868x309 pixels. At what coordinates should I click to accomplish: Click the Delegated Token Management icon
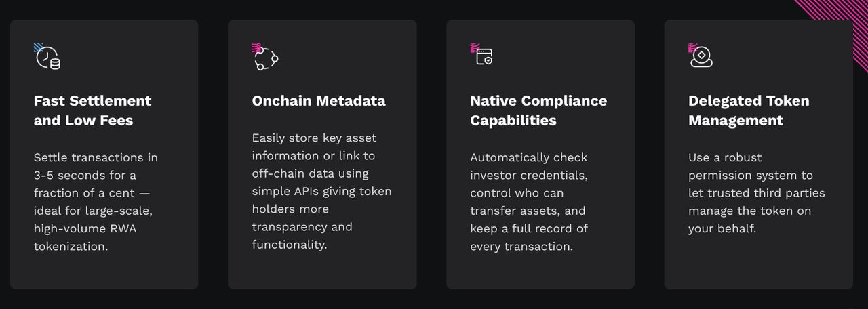[701, 56]
